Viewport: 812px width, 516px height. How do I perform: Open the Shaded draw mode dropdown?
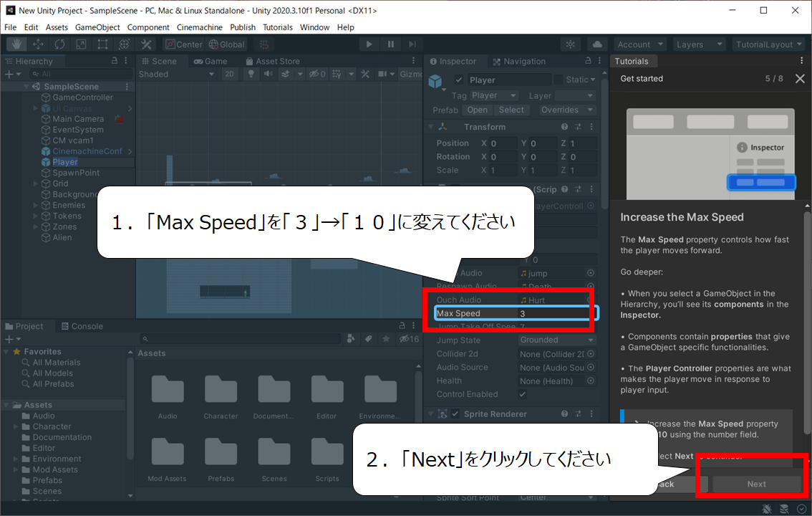[176, 74]
